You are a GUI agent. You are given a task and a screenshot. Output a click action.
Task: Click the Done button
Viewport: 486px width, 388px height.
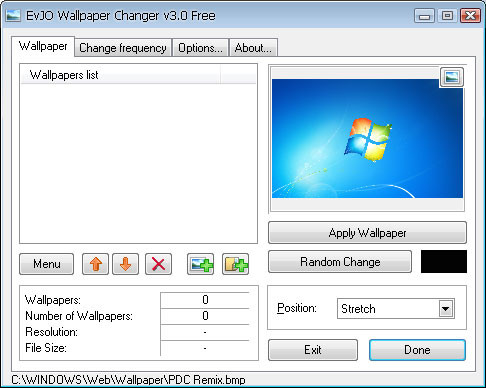(417, 350)
